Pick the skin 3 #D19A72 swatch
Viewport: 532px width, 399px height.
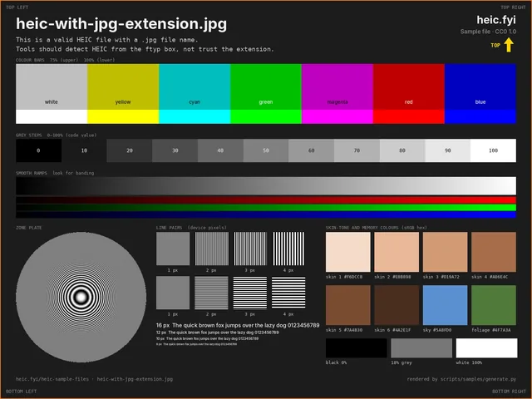[446, 252]
